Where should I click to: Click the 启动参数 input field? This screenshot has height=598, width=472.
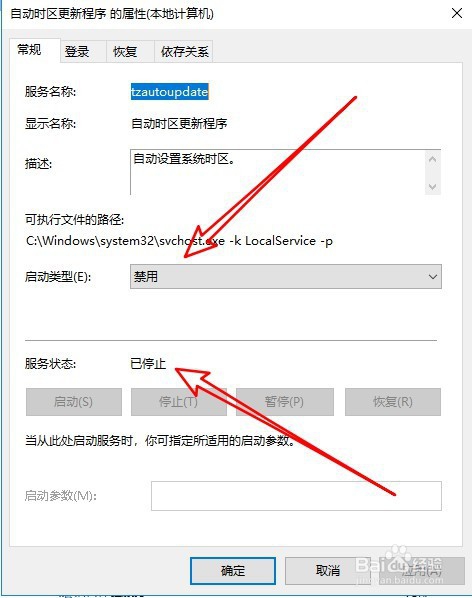click(x=296, y=496)
